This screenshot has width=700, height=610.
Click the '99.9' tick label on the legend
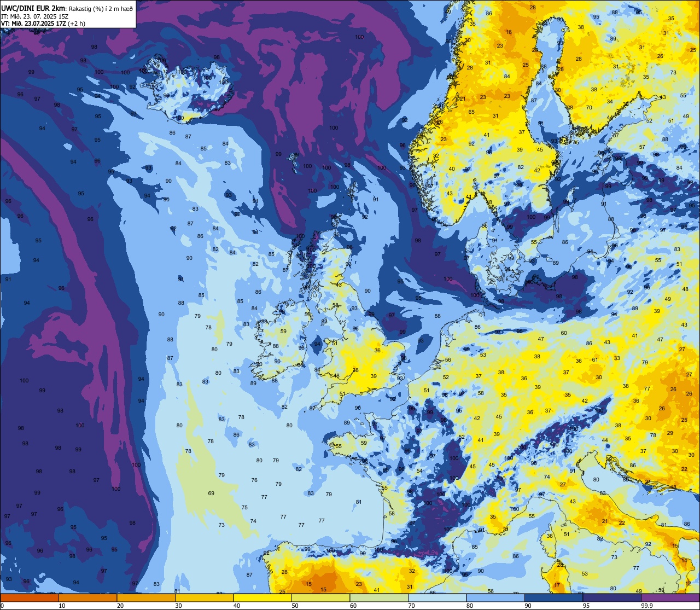tap(647, 606)
